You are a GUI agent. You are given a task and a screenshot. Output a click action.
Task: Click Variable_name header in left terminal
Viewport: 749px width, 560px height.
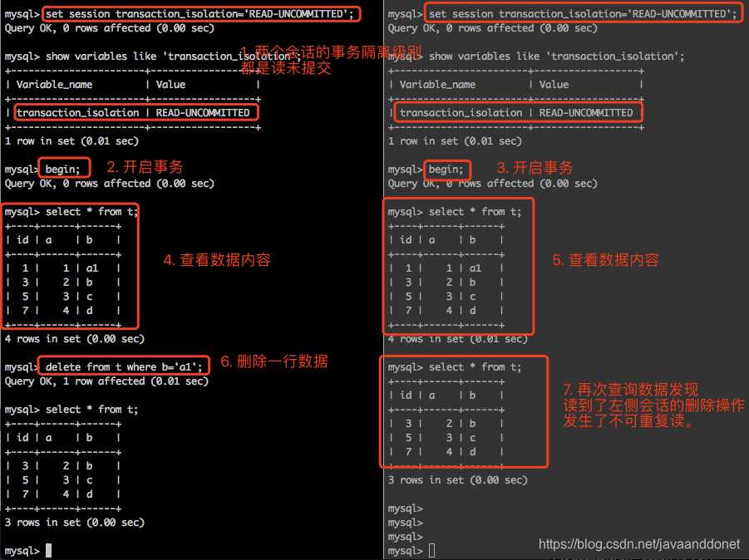pyautogui.click(x=55, y=85)
